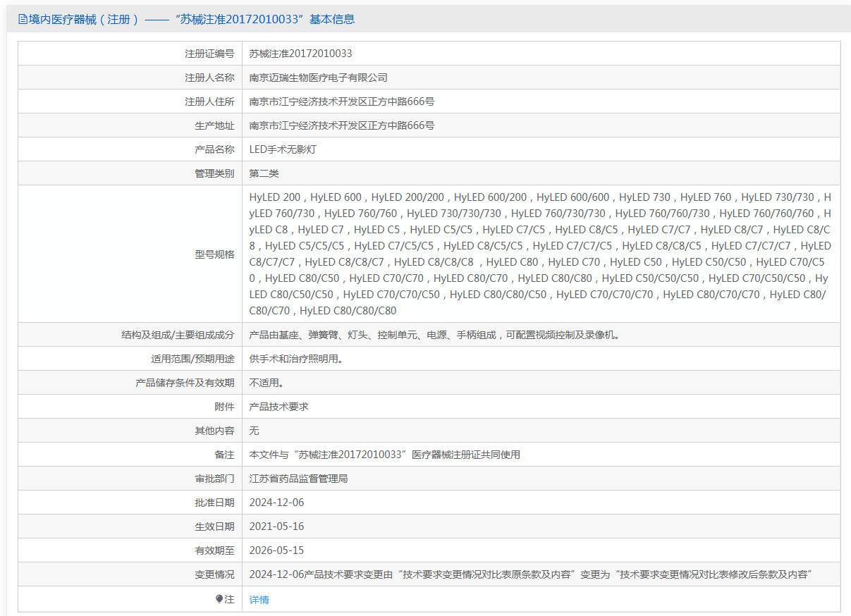Click the 备注 remark text
The height and width of the screenshot is (616, 851).
[385, 455]
